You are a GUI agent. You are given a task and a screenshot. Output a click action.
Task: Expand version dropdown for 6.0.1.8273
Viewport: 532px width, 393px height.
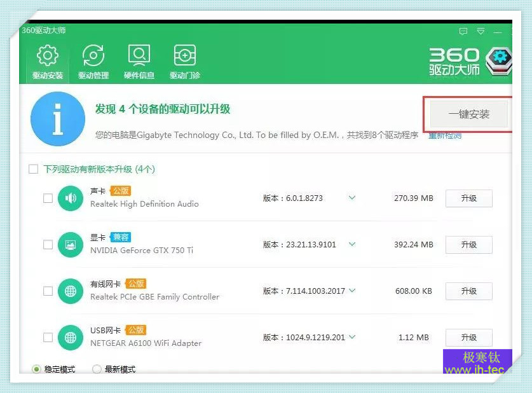[x=352, y=198]
